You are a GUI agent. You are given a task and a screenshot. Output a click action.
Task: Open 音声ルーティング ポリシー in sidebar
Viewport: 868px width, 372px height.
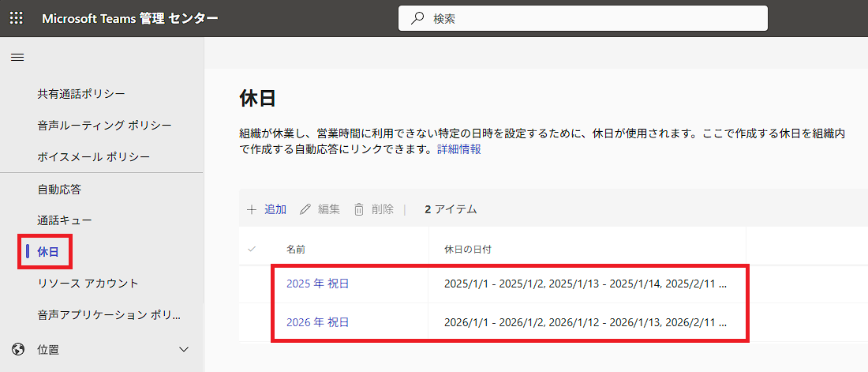[104, 126]
